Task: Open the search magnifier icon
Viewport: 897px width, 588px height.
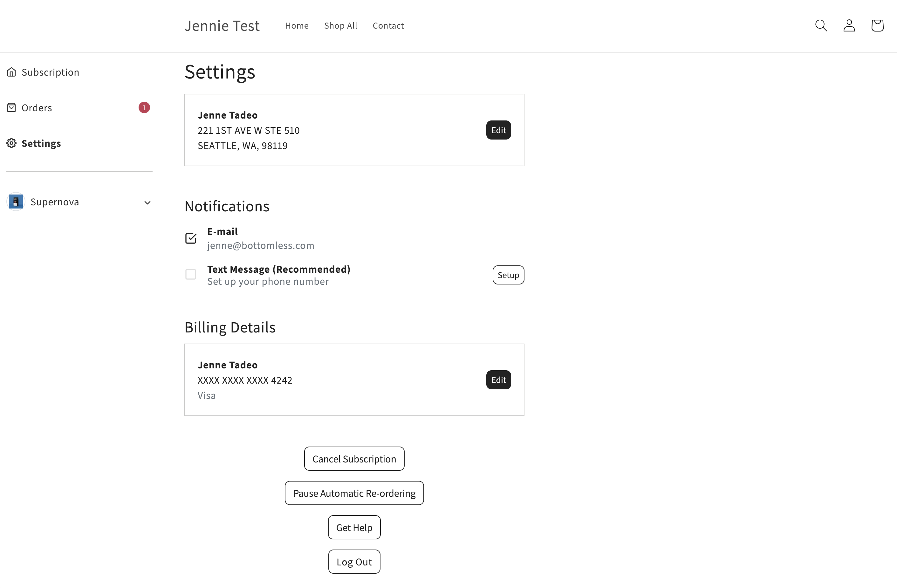Action: (821, 26)
